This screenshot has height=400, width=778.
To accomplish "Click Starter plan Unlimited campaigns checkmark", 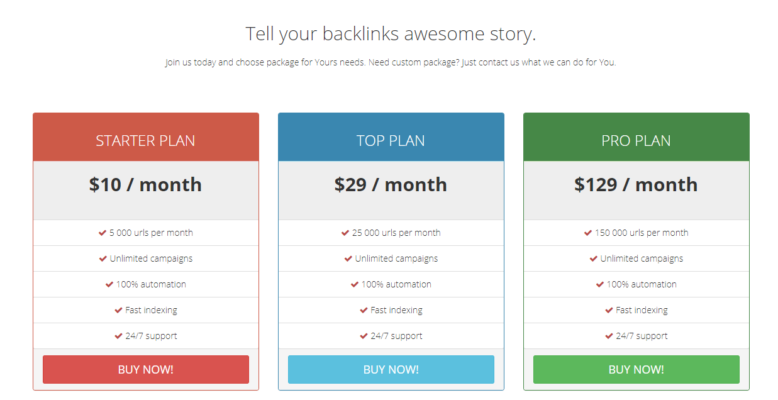I will 103,259.
